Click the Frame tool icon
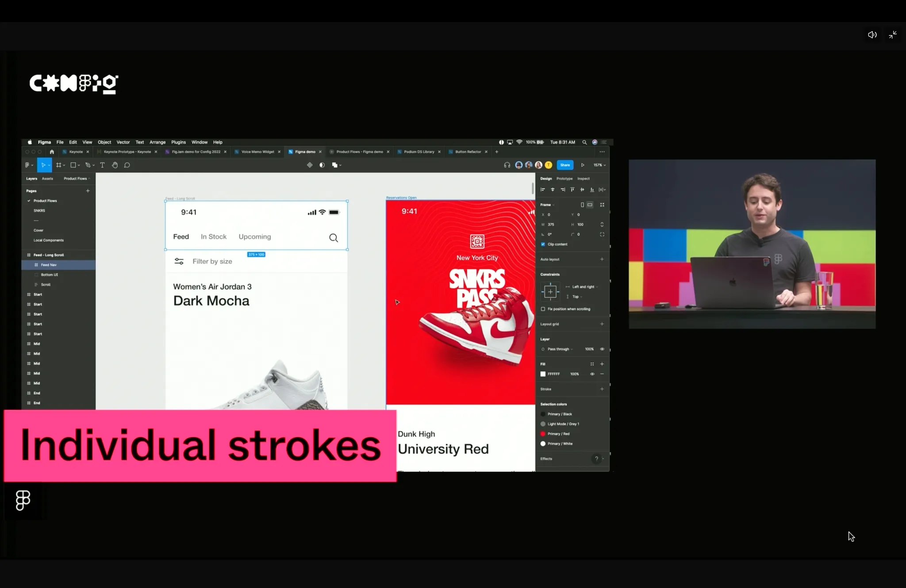Screen dimensions: 906x588 pyautogui.click(x=58, y=165)
